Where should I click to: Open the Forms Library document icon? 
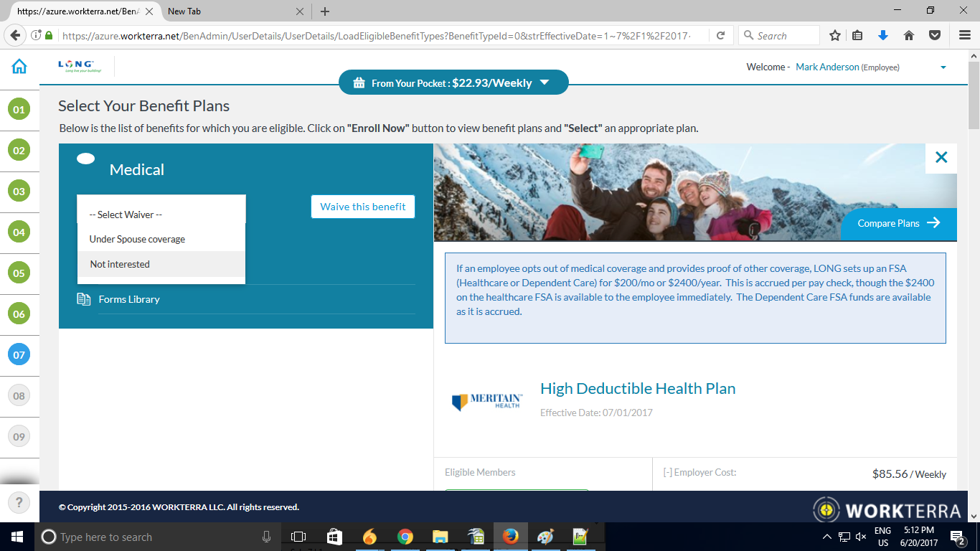(84, 299)
